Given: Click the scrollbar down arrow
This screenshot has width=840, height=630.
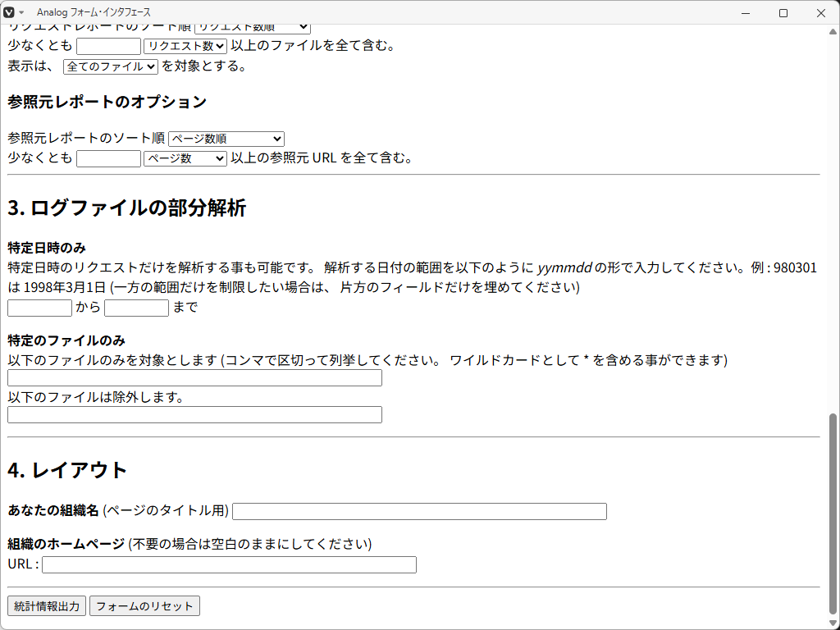Looking at the screenshot, I should (x=833, y=623).
